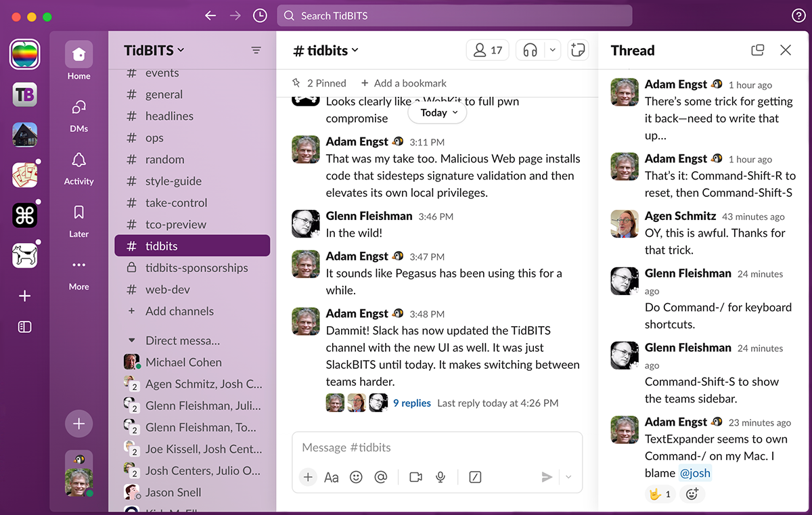Screen dimensions: 812x515
Task: Toggle the sidebar panel icon
Action: [x=24, y=327]
